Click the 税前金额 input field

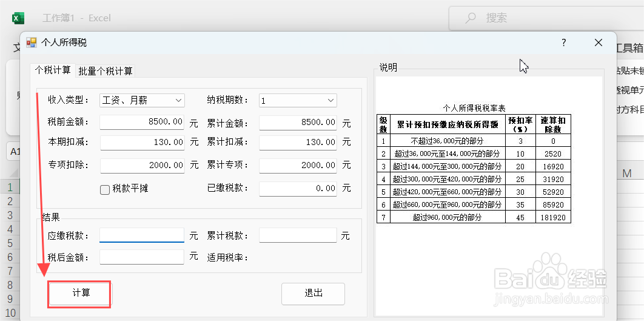click(x=142, y=122)
